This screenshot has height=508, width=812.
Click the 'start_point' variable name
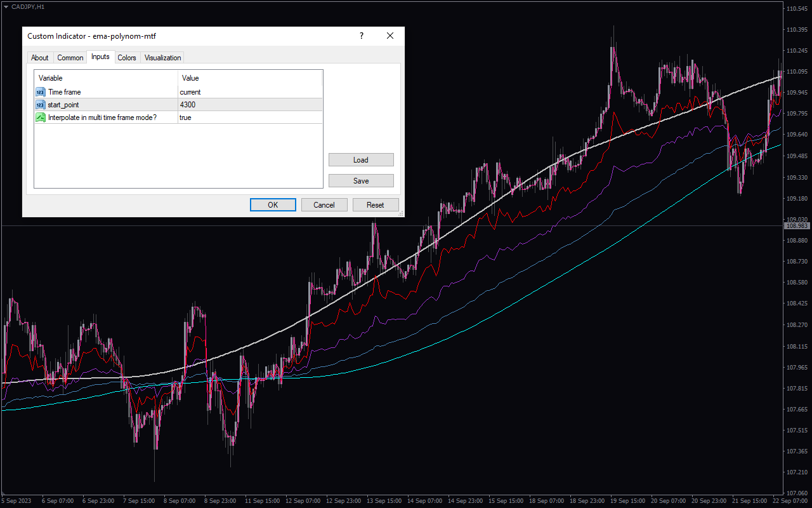coord(63,105)
